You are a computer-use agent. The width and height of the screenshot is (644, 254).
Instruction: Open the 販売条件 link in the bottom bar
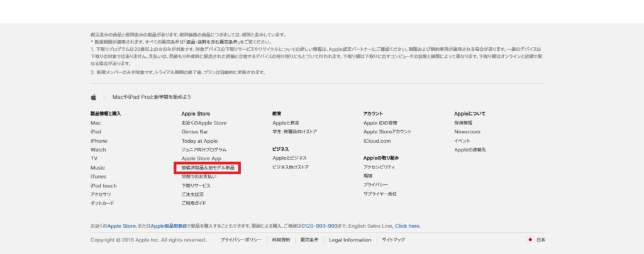309,240
